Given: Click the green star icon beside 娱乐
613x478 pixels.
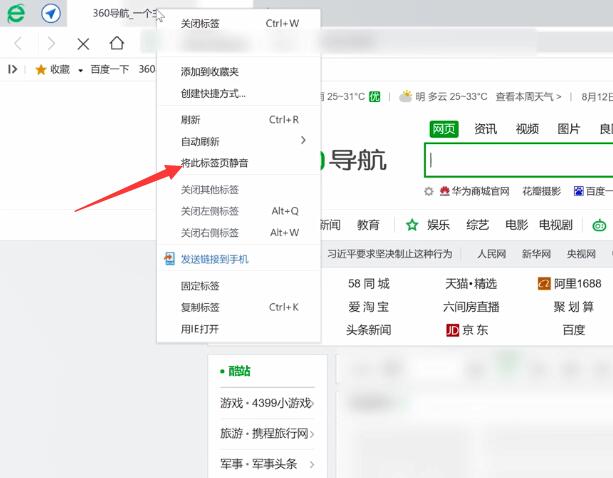Looking at the screenshot, I should tap(412, 225).
